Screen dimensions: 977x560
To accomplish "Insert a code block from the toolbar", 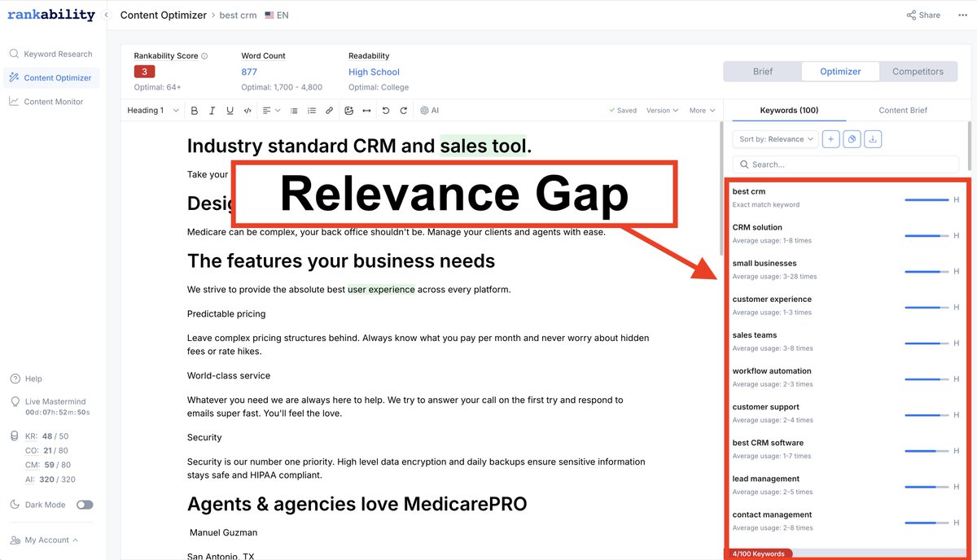I will [248, 111].
